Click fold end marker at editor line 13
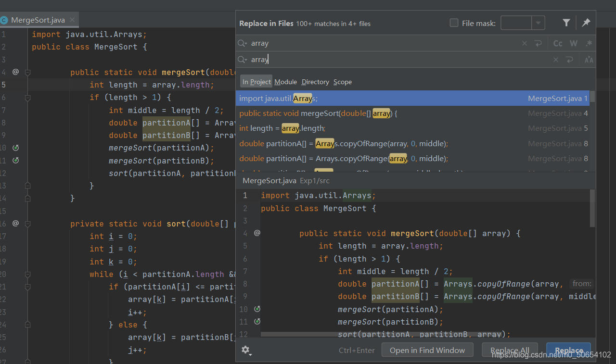 (x=27, y=186)
